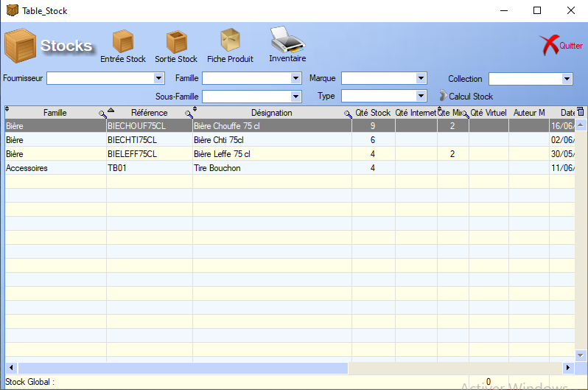Image resolution: width=588 pixels, height=390 pixels.
Task: Open Fiche Produit box icon
Action: [231, 41]
